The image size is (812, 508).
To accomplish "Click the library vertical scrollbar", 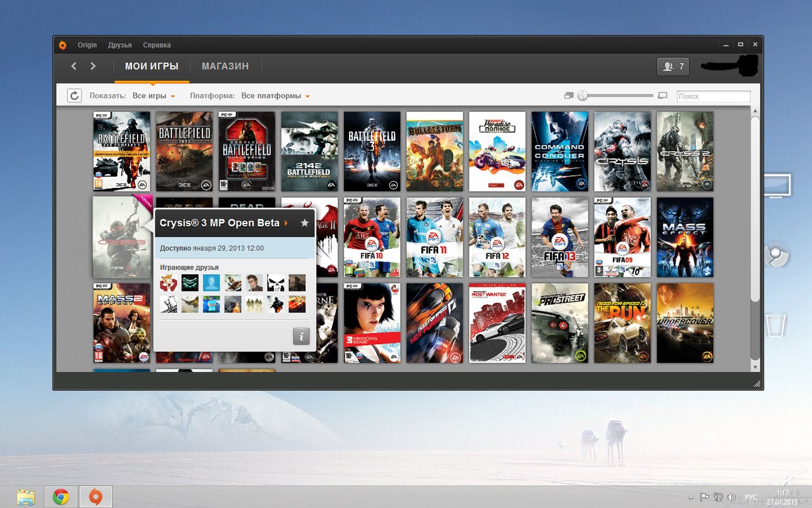I will tap(755, 238).
